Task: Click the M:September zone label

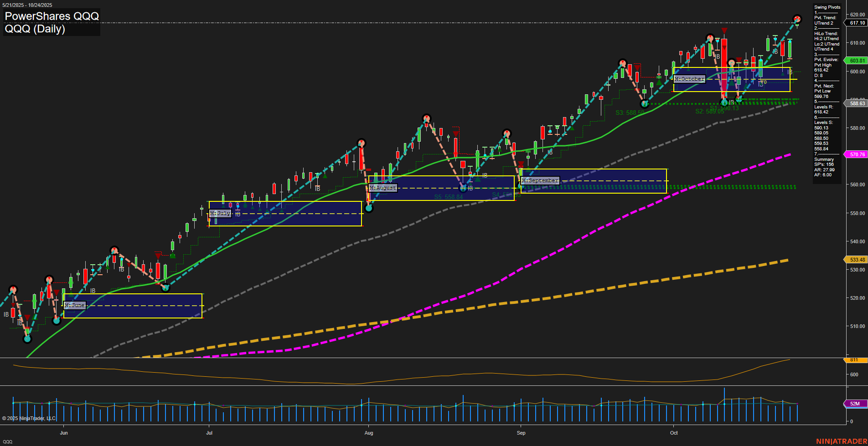Action: 540,180
